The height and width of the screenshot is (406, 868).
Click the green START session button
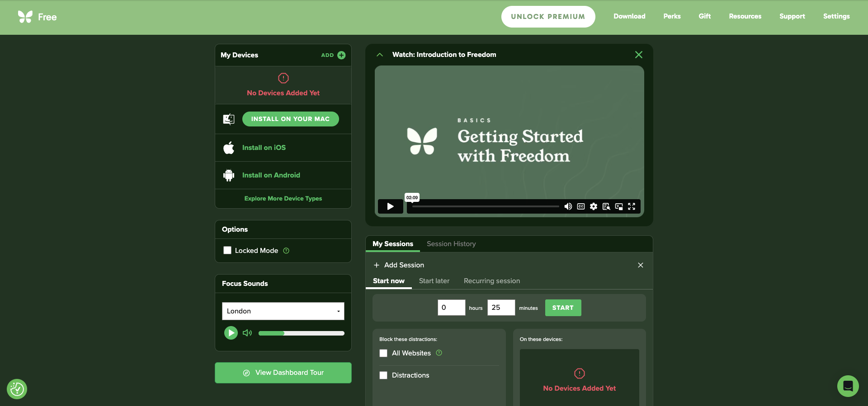click(563, 308)
